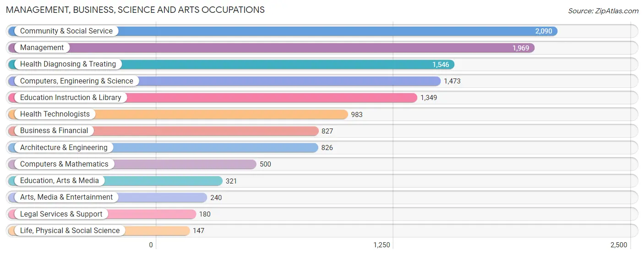Click the Community & Social Service label
This screenshot has height=256, width=644.
click(66, 31)
